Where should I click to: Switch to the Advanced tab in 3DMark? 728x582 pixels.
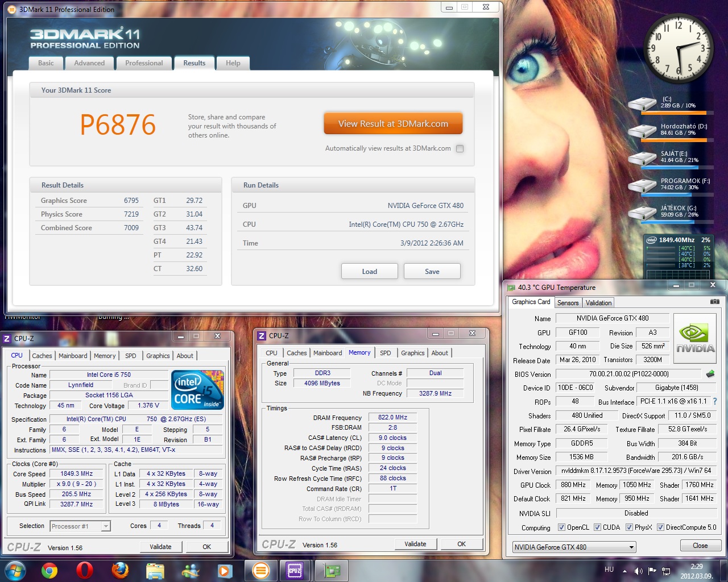[89, 63]
